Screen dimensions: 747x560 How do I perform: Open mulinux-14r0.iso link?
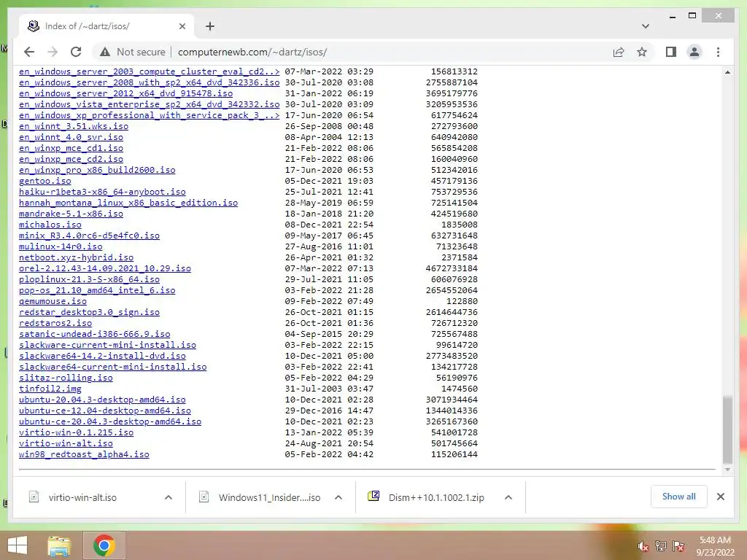coord(61,246)
